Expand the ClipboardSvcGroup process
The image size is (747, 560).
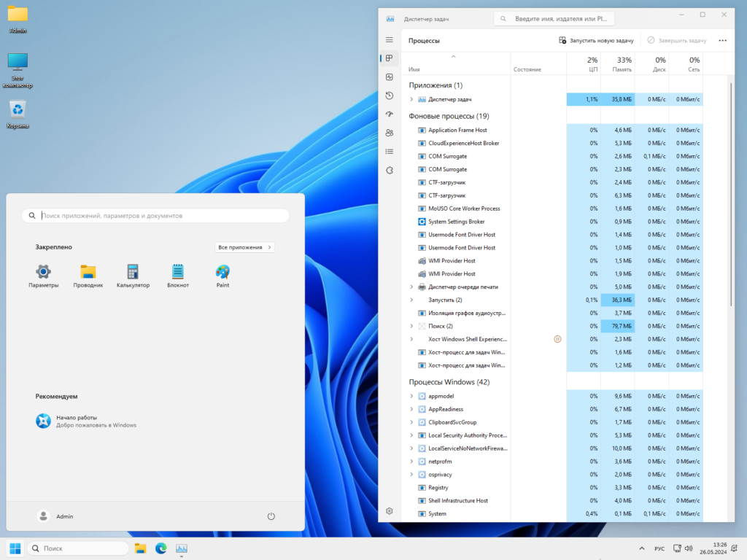411,422
